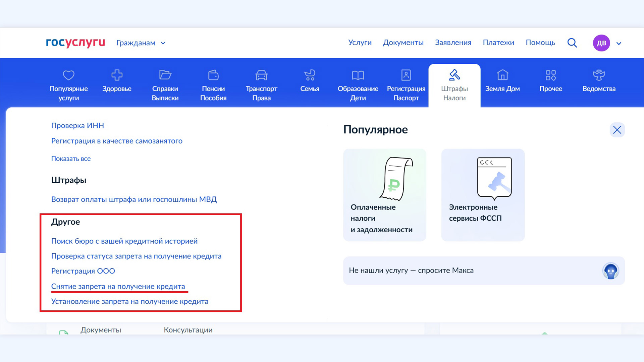The image size is (644, 362).
Task: Select the Штрафы Налоги tab
Action: tap(454, 86)
